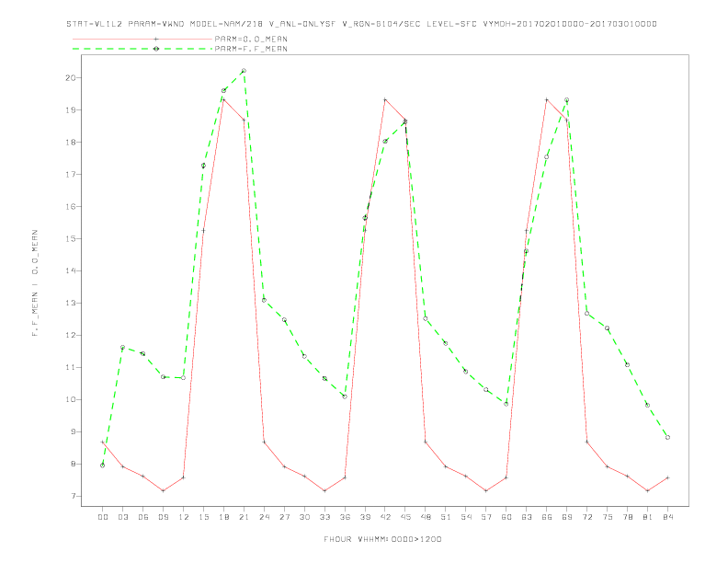
Task: Click the 00 forecast hour x-axis label
Action: (x=103, y=517)
